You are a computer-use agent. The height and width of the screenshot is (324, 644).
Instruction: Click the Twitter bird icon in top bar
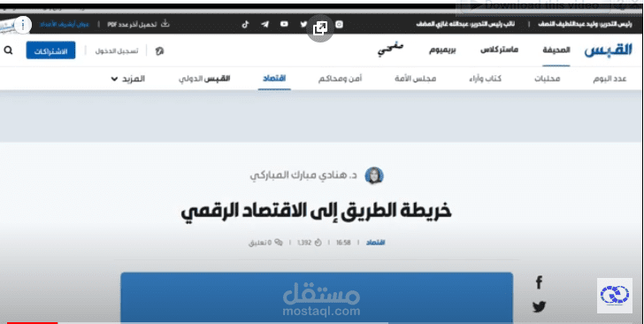(303, 24)
